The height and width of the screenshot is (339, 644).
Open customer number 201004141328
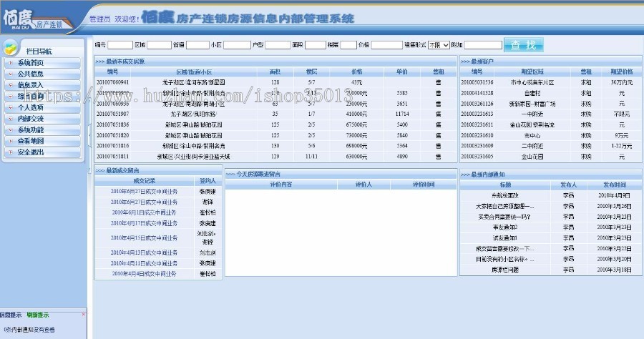[477, 93]
